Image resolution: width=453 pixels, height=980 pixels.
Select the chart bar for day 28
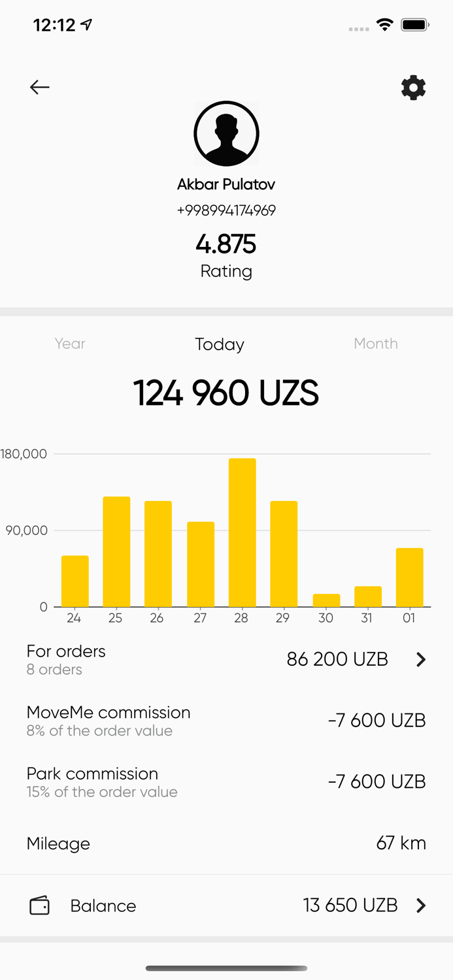241,532
